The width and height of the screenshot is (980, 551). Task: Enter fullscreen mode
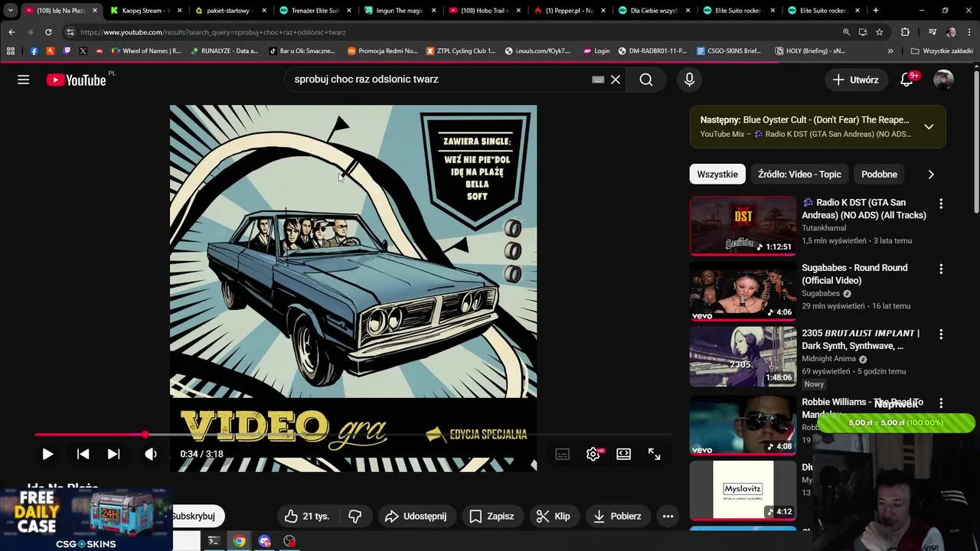pos(654,454)
